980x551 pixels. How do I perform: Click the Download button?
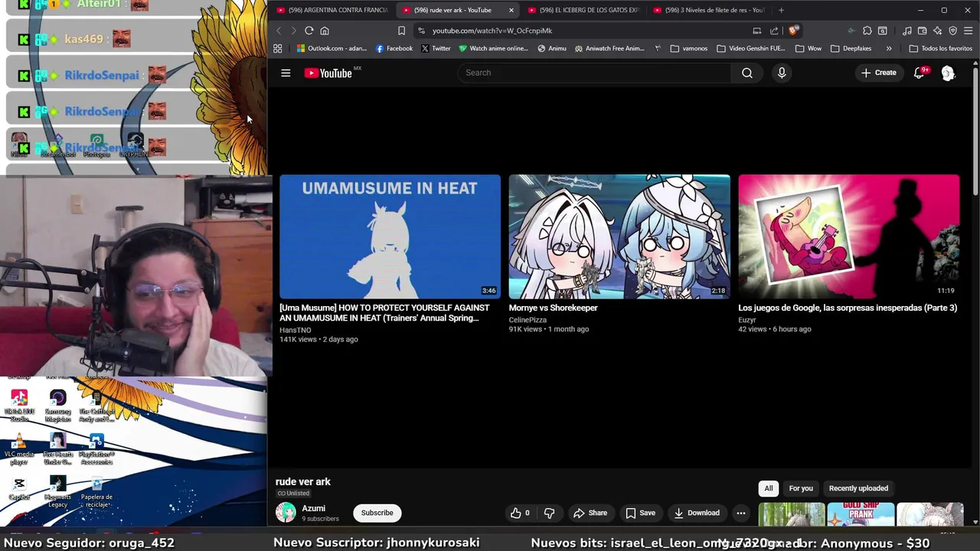(x=695, y=513)
